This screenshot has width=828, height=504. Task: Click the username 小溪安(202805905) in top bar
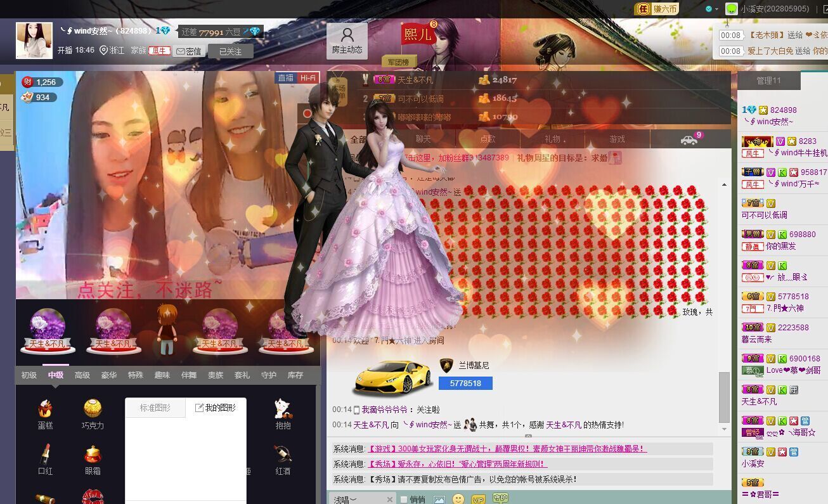[x=775, y=9]
